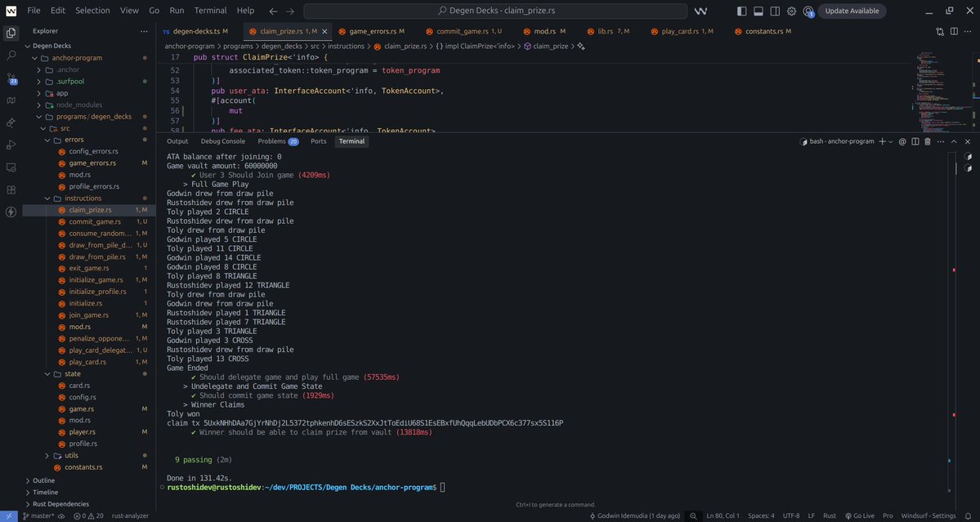Viewport: 980px width, 522px height.
Task: Close the claim_prize.rs editor tab
Action: coord(324,31)
